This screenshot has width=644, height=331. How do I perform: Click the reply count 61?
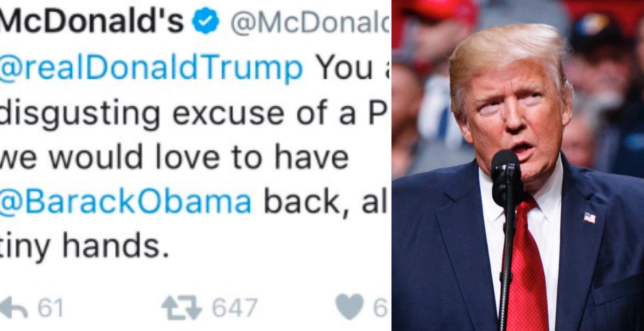pyautogui.click(x=49, y=308)
